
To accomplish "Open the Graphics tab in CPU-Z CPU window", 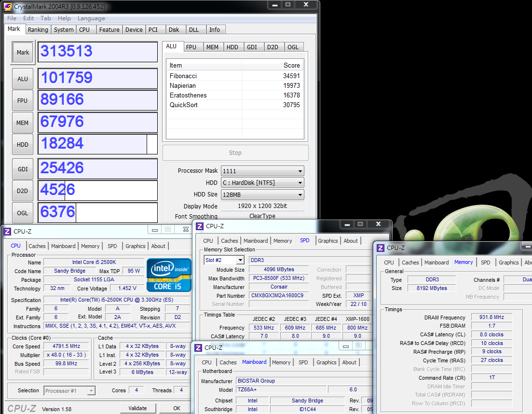I will (136, 247).
